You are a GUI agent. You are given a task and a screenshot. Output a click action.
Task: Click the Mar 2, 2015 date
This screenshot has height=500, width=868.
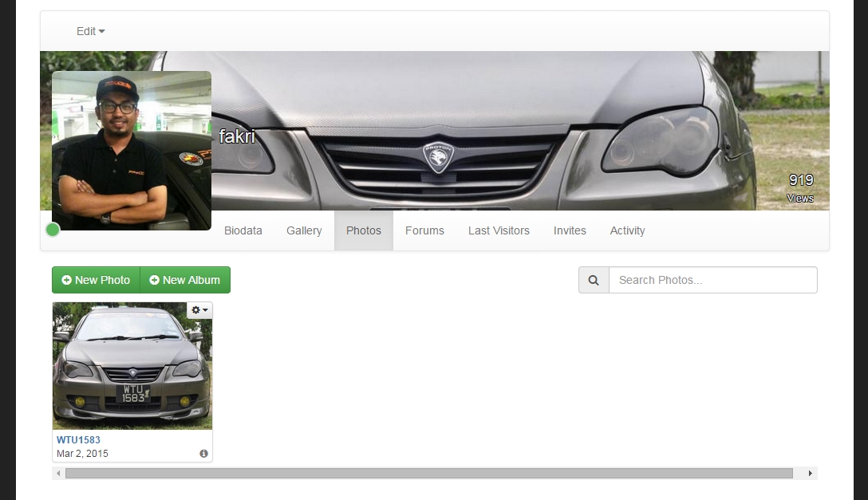pos(82,454)
